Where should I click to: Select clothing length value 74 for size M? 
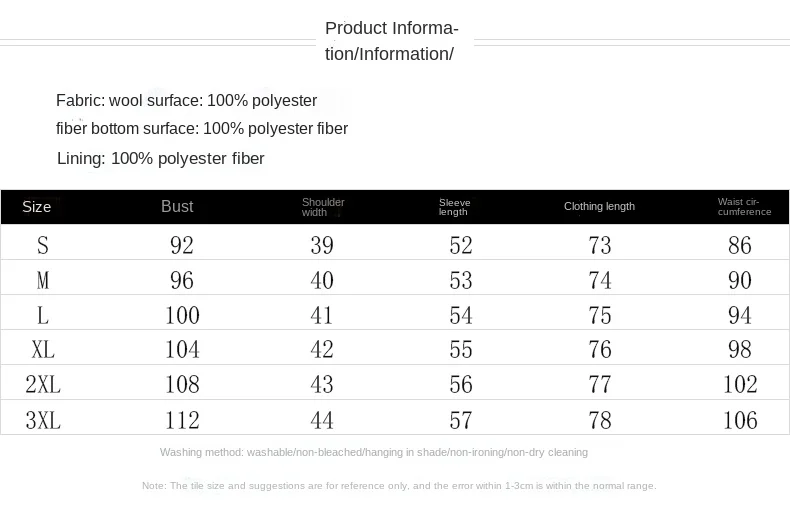tap(600, 281)
